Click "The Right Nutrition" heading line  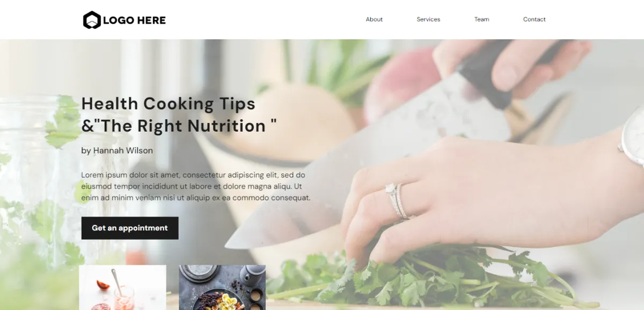point(179,126)
